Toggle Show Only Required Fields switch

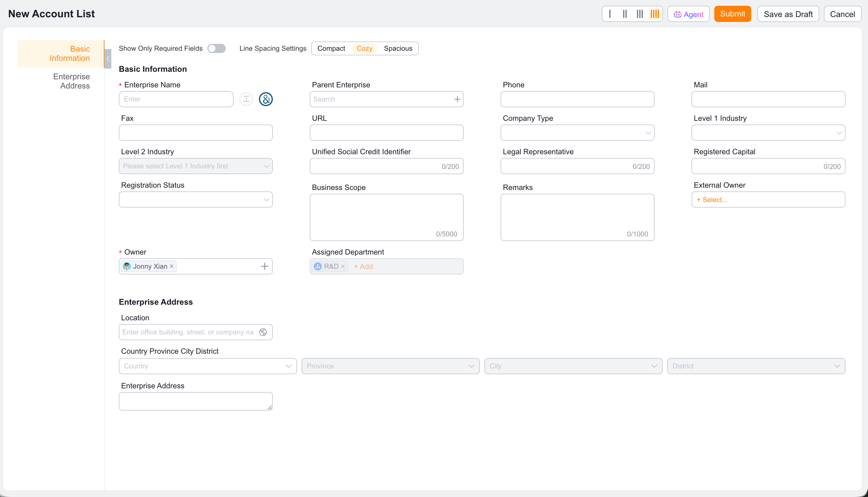click(217, 48)
